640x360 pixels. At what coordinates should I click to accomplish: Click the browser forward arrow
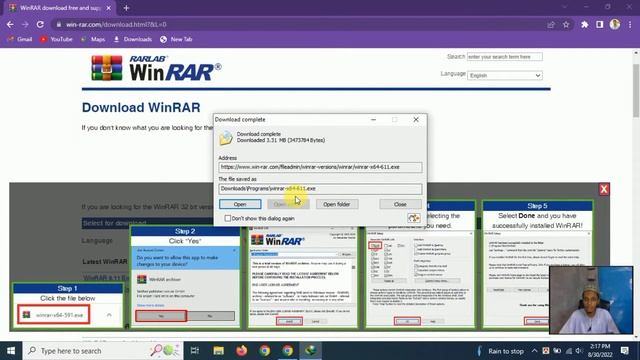(25, 24)
